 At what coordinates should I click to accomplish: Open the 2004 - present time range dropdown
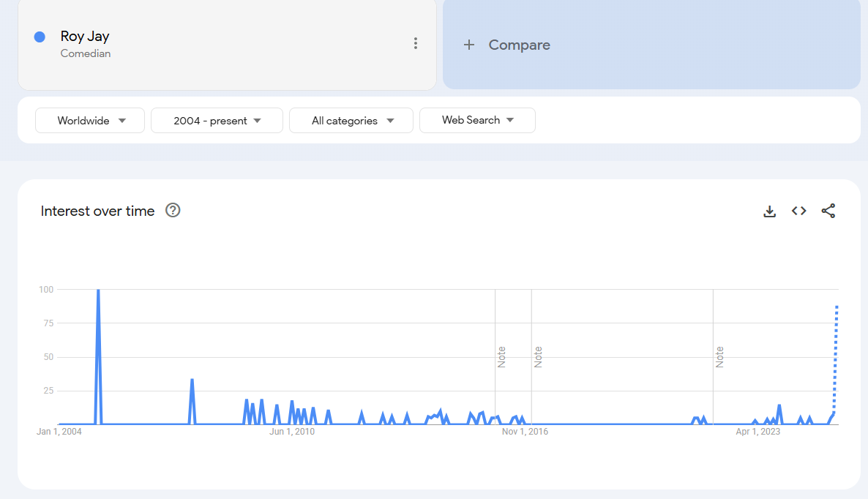coord(217,121)
